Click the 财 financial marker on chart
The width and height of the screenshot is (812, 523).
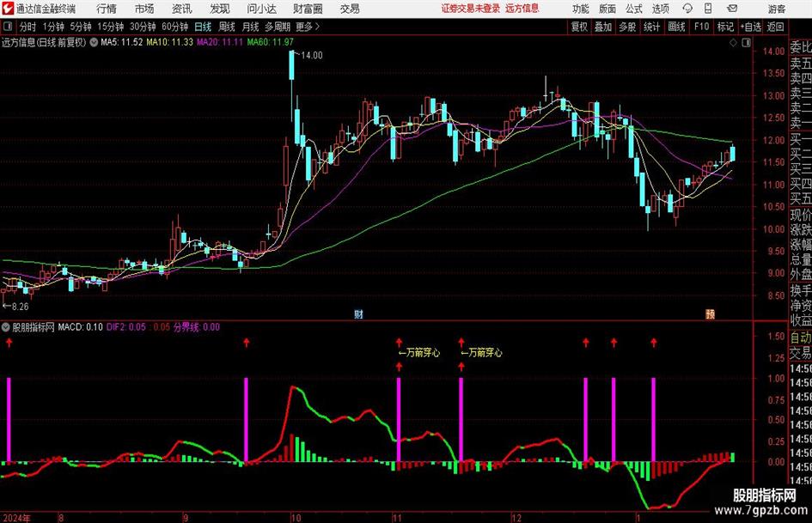click(358, 314)
